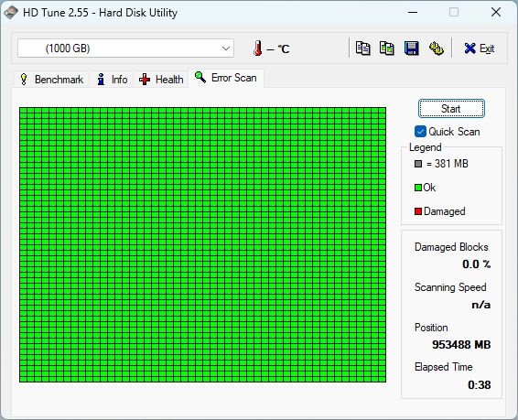Viewport: 518px width, 420px height.
Task: Click the red Damaged legend swatch
Action: 418,211
